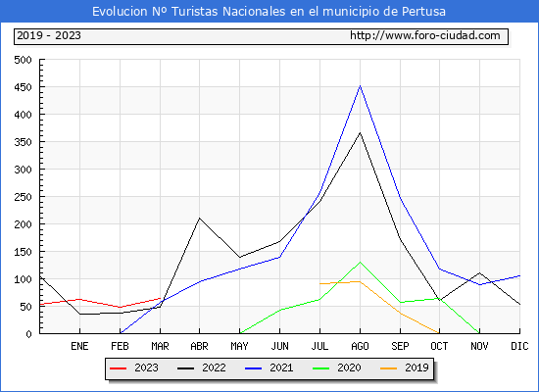The width and height of the screenshot is (539, 392).
Task: Click the black 2022 line peak at AGO
Action: coord(360,132)
